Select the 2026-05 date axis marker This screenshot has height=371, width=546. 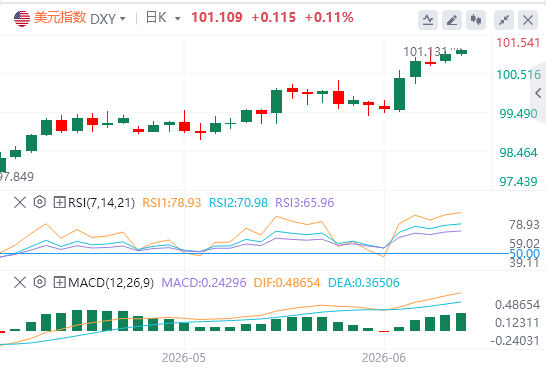coord(184,358)
